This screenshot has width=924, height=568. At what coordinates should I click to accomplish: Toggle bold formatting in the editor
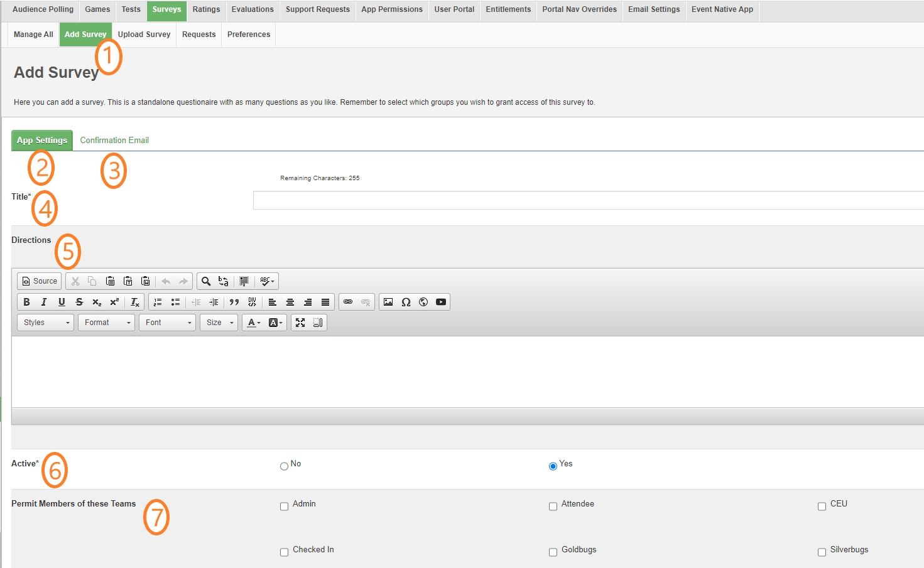[26, 302]
